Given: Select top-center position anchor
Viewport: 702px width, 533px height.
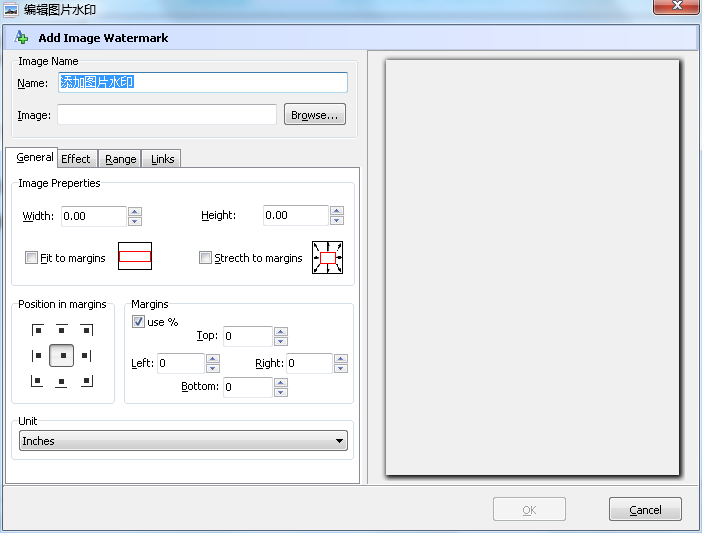Looking at the screenshot, I should (x=62, y=329).
